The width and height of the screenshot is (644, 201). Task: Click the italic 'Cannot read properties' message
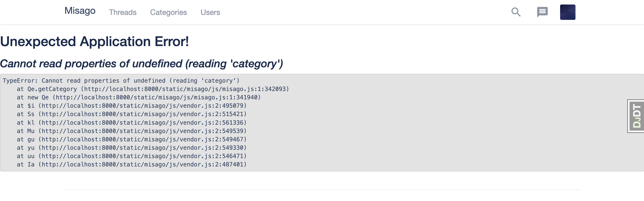point(141,64)
